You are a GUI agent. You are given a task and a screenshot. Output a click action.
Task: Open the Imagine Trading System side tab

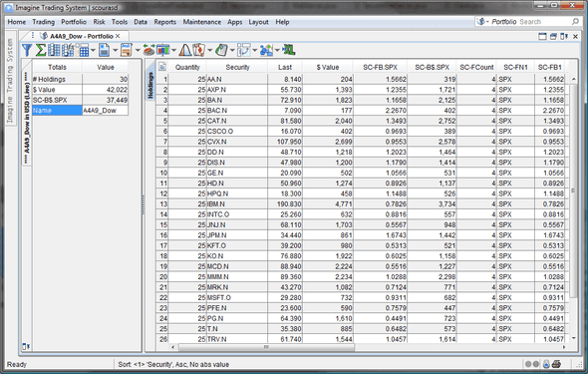coord(10,80)
